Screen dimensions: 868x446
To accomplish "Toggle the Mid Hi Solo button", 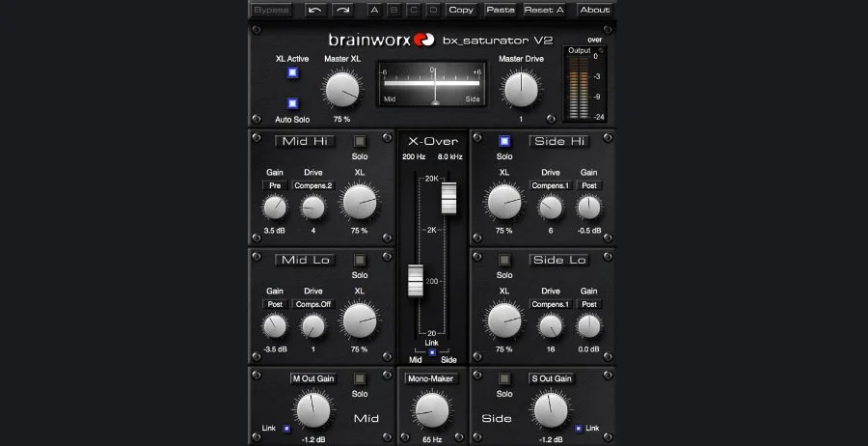I will [x=360, y=141].
